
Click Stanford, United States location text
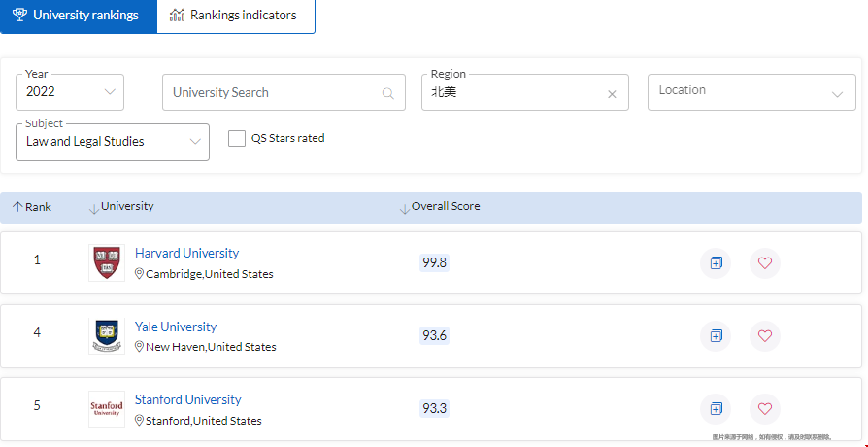(x=203, y=421)
